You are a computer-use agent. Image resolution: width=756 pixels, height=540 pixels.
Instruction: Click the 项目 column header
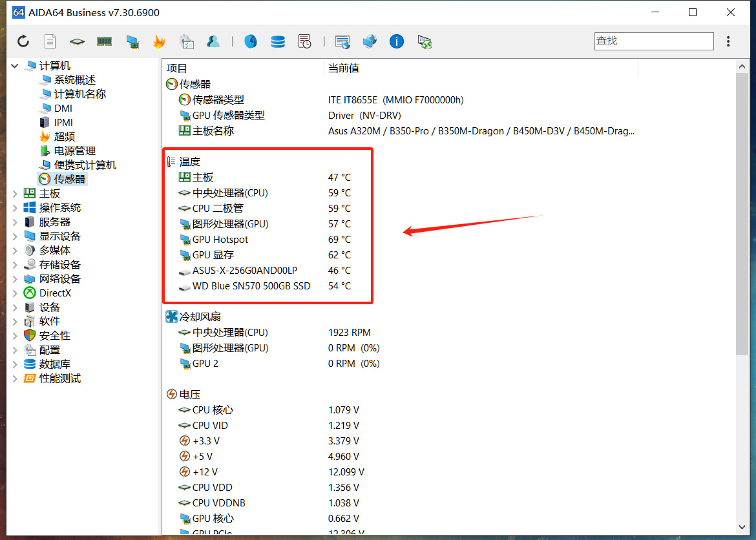coord(243,68)
